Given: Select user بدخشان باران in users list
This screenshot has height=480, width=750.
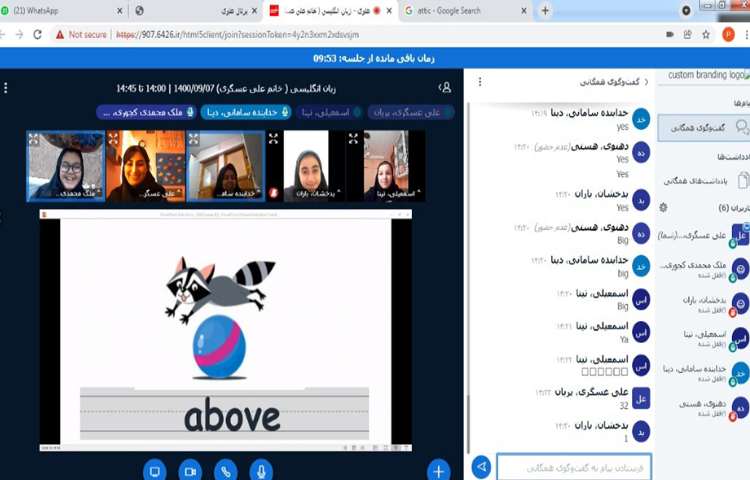Looking at the screenshot, I should point(703,304).
